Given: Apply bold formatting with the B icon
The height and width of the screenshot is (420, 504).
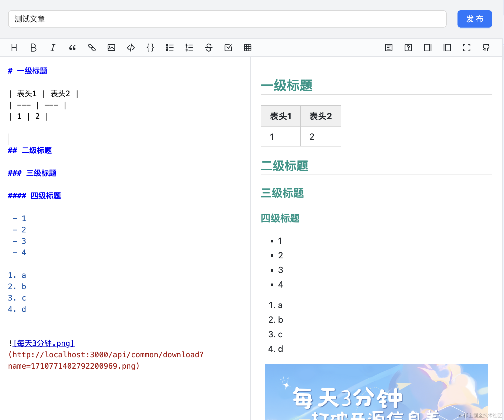Looking at the screenshot, I should tap(34, 48).
